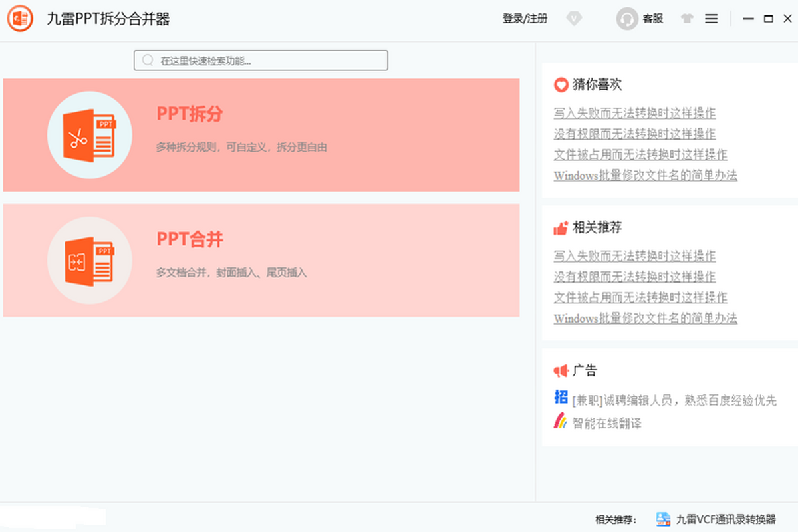This screenshot has height=532, width=798.
Task: Open 没有权限 link under 相关推荐 panel
Action: click(x=634, y=277)
